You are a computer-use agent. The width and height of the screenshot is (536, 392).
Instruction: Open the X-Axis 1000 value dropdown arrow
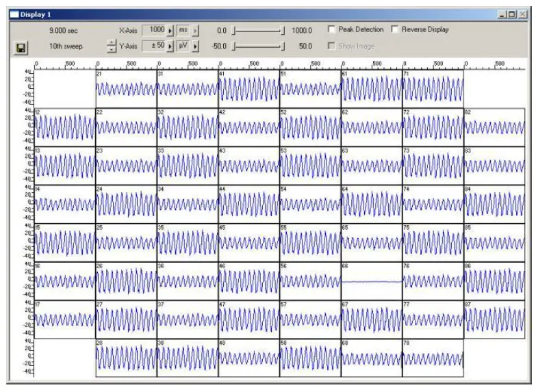[x=170, y=30]
